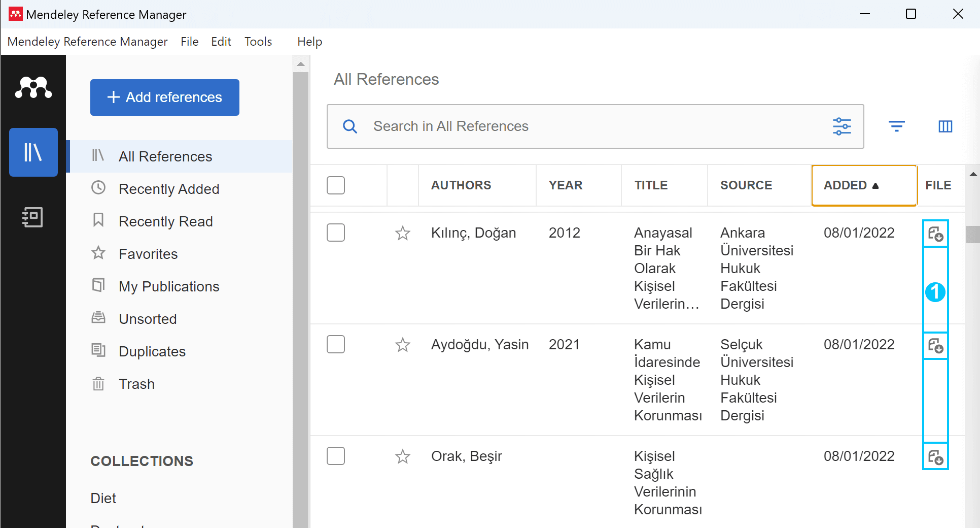
Task: Open the Mendeley Reference Manager menu
Action: [x=87, y=42]
